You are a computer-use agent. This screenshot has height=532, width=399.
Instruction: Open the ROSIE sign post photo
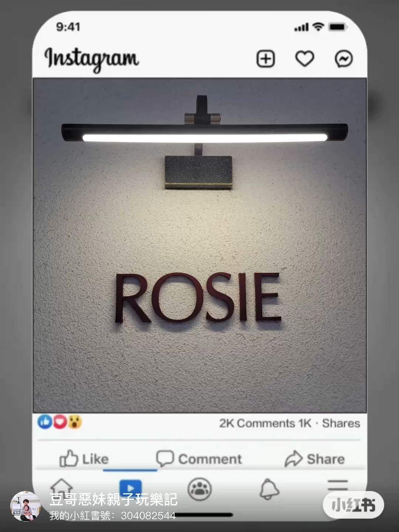(x=199, y=245)
